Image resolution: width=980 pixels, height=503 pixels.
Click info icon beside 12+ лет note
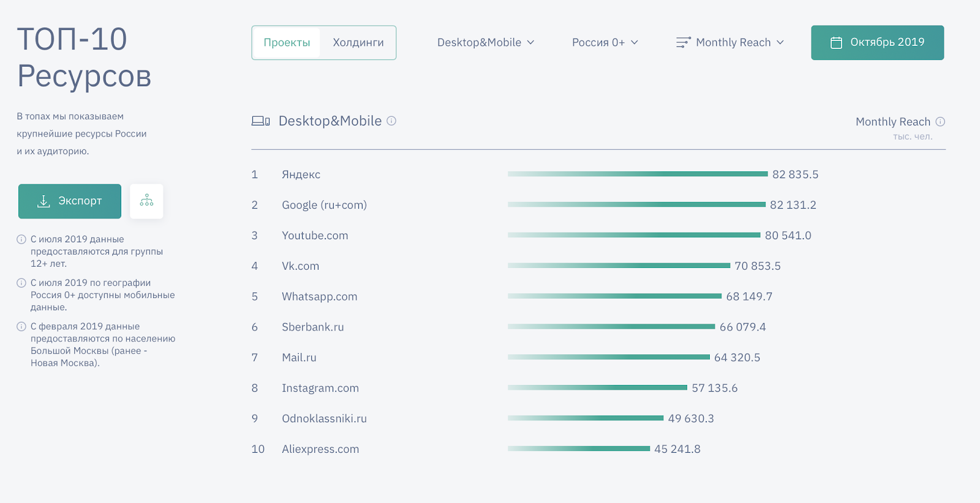point(21,239)
